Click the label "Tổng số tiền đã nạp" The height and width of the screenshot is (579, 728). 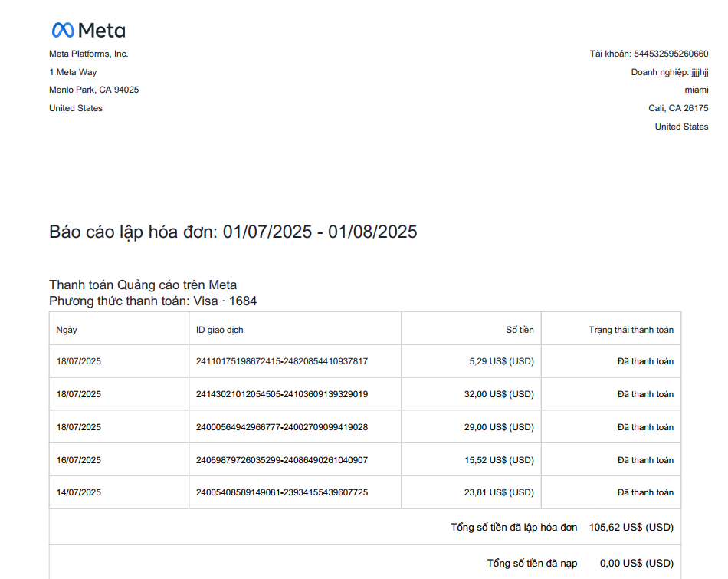tap(532, 563)
